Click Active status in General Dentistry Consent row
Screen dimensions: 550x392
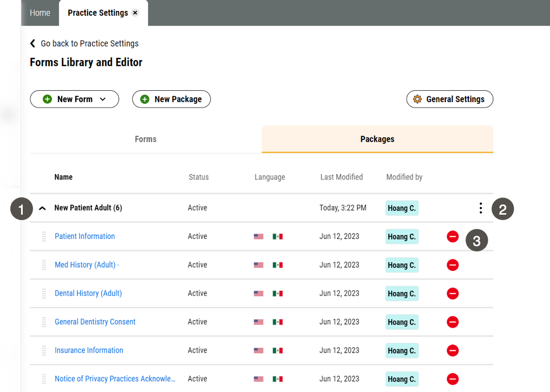point(197,322)
